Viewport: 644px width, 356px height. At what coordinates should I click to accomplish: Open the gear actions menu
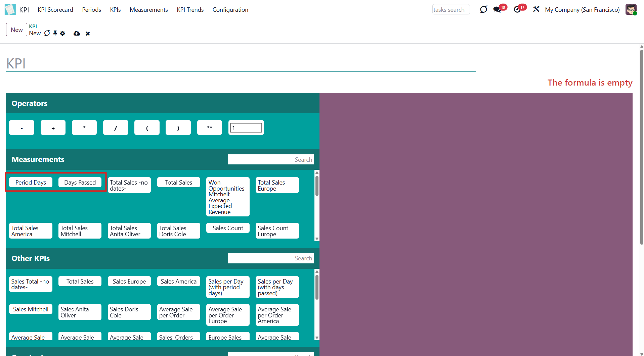62,33
